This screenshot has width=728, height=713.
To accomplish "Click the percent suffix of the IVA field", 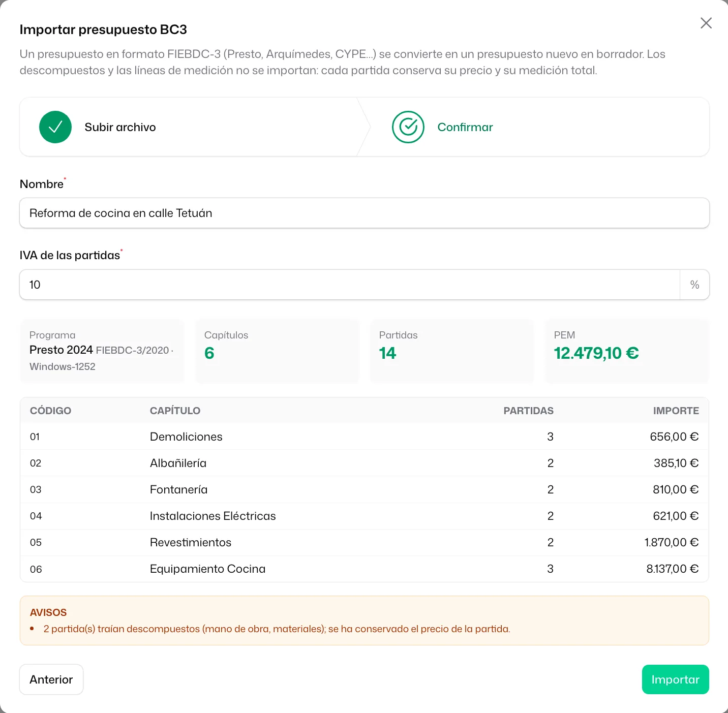I will point(694,285).
